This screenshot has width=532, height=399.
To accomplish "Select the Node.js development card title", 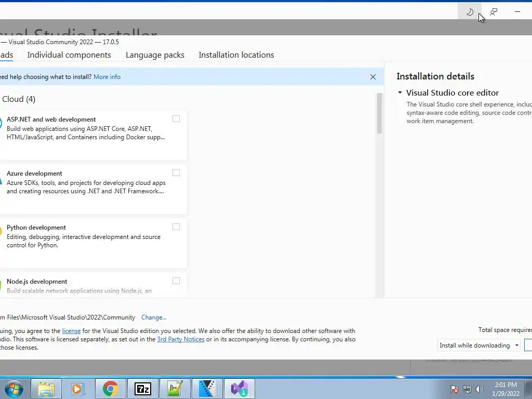I will 37,281.
